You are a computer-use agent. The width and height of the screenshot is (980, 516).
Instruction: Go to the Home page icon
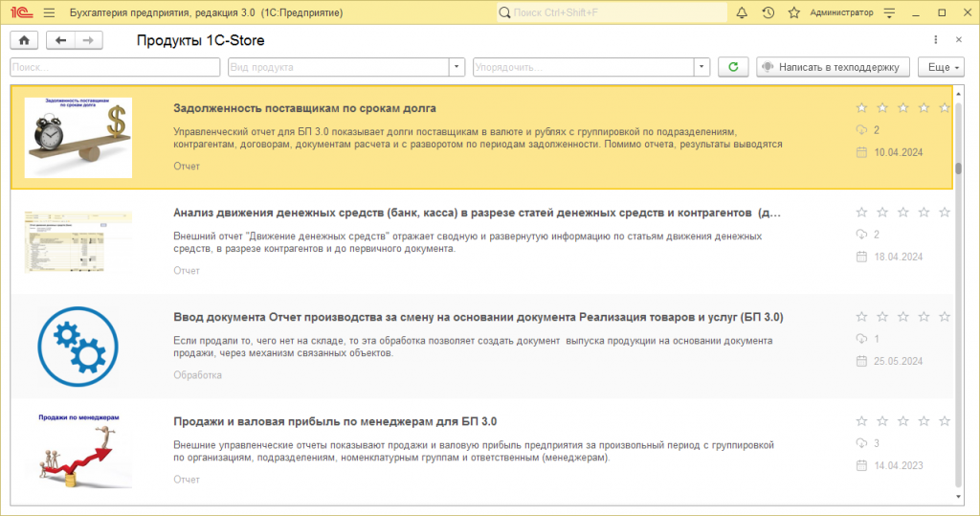click(x=24, y=40)
